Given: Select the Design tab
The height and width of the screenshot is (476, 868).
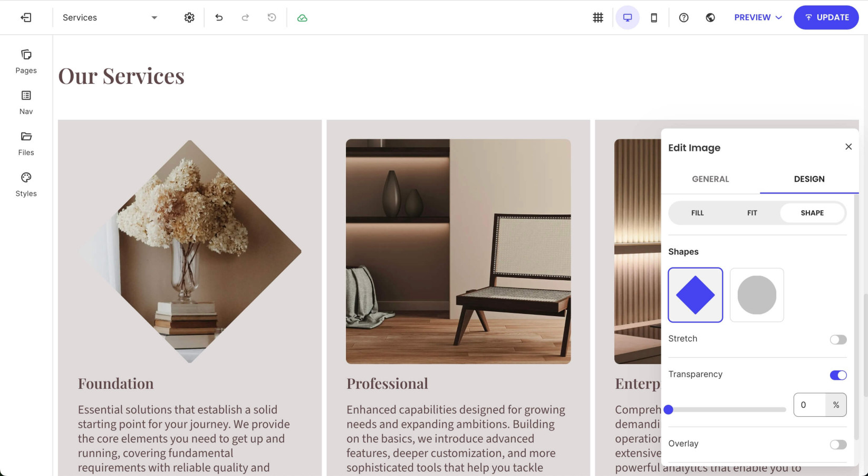Looking at the screenshot, I should coord(809,179).
